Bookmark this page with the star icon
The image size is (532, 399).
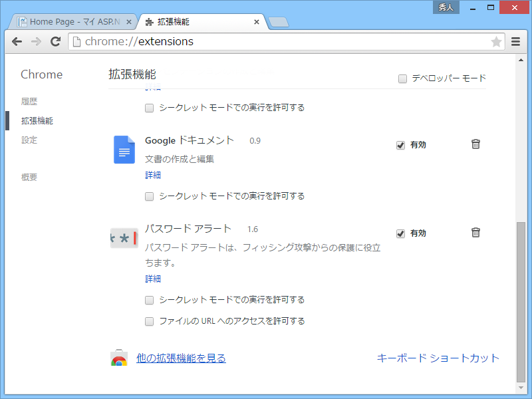[496, 41]
